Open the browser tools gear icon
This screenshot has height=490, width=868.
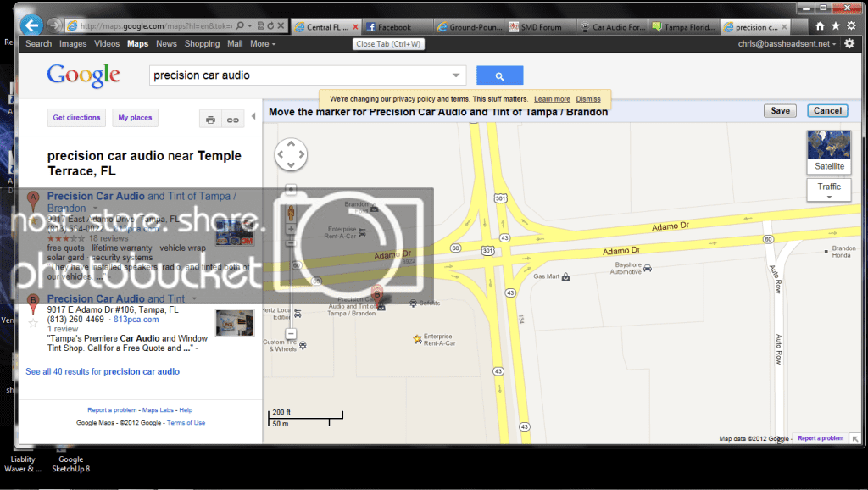851,26
